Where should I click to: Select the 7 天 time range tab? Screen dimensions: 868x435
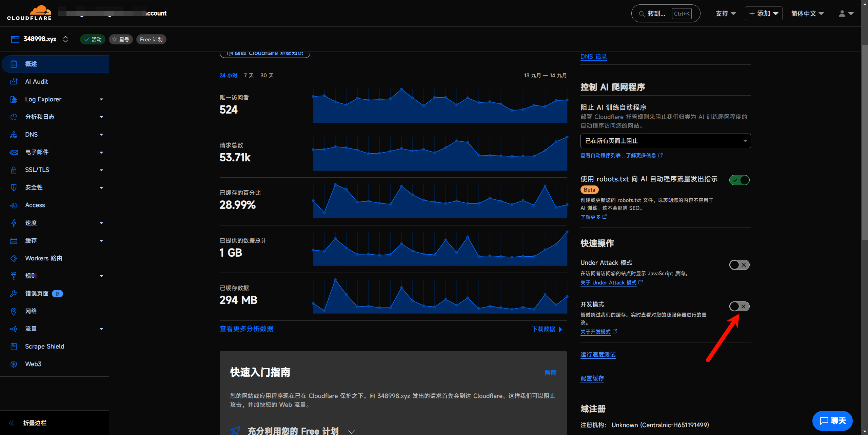(x=249, y=75)
